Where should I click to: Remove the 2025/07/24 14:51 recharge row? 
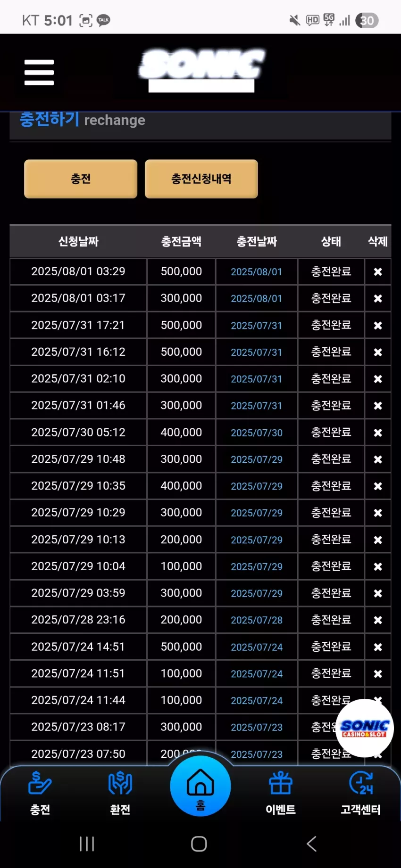coord(378,647)
